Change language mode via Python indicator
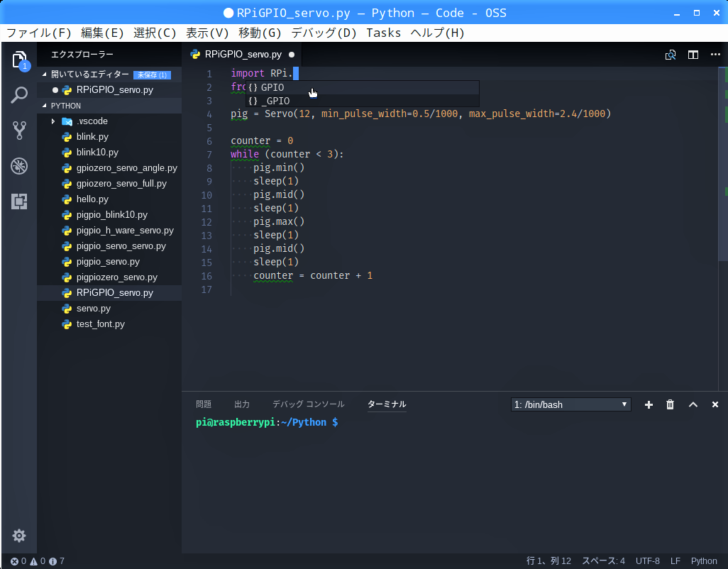Image resolution: width=728 pixels, height=569 pixels. (x=704, y=561)
